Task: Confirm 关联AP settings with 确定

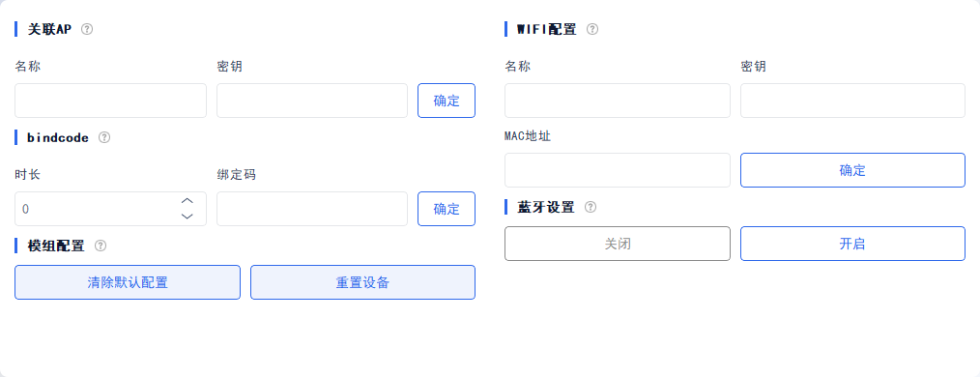Action: click(x=447, y=101)
